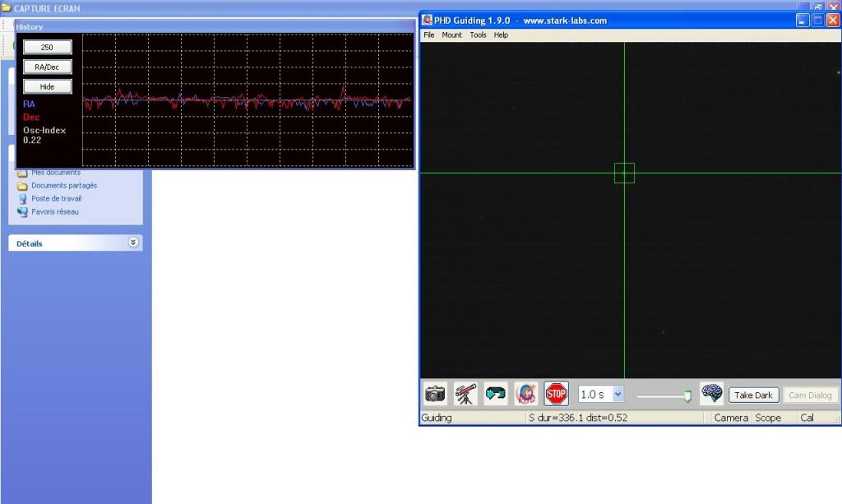The image size is (842, 504).
Task: Open Poste de travail link
Action: pyautogui.click(x=57, y=199)
